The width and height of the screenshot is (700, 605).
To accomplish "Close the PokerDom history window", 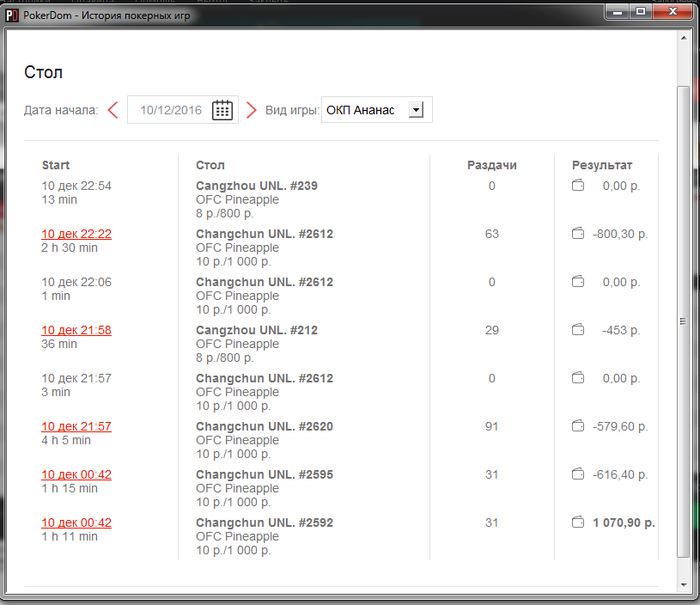I will point(673,12).
